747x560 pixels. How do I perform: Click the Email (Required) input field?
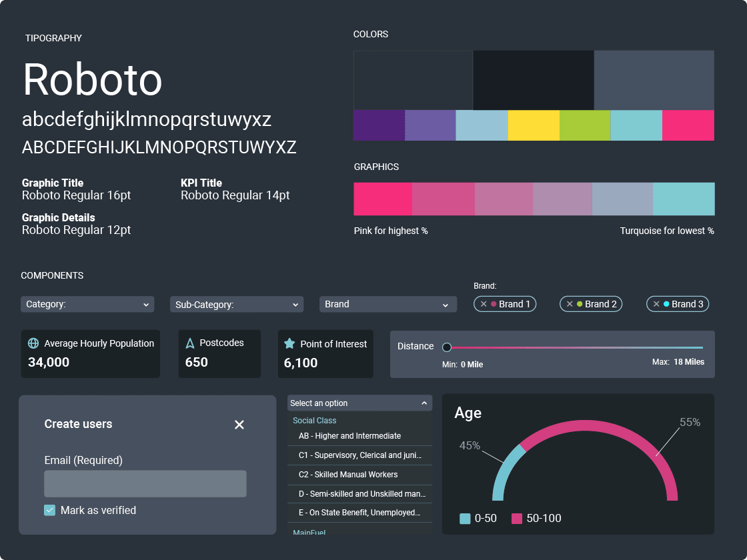[145, 483]
